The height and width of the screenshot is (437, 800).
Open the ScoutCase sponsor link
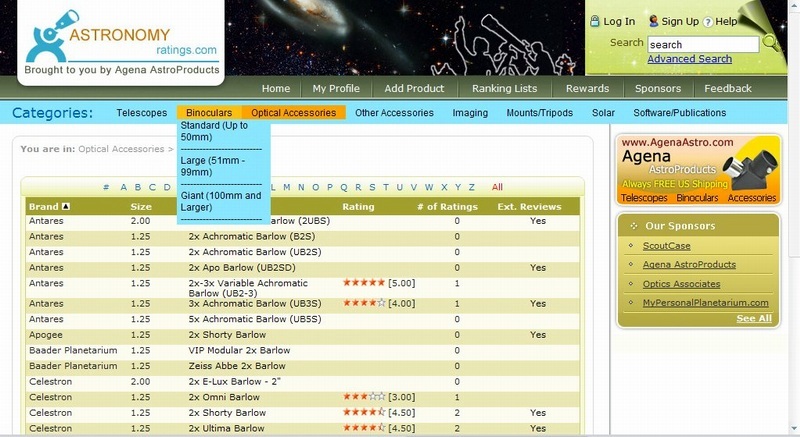666,246
